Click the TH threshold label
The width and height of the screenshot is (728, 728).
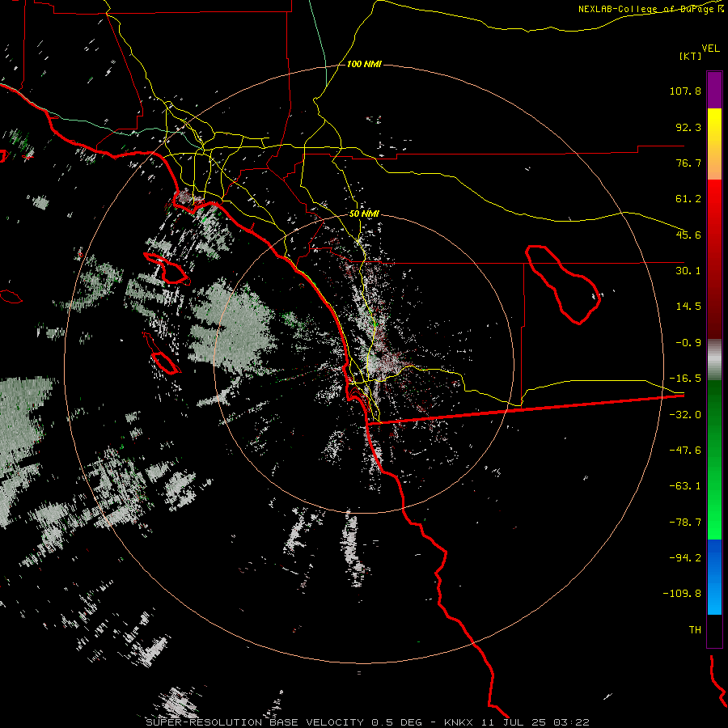(695, 629)
